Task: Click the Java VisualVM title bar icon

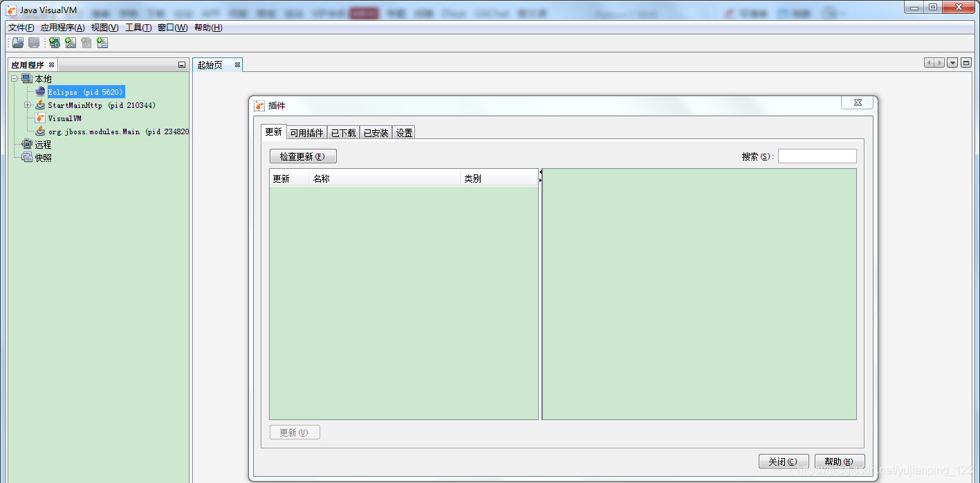Action: point(11,10)
